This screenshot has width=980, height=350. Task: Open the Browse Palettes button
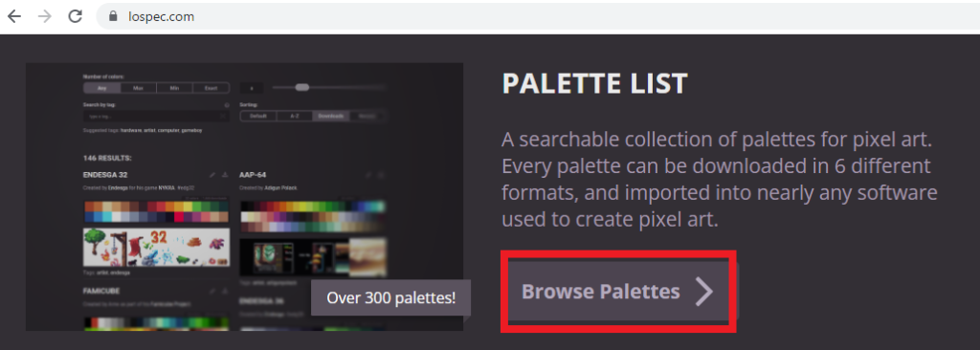point(618,292)
